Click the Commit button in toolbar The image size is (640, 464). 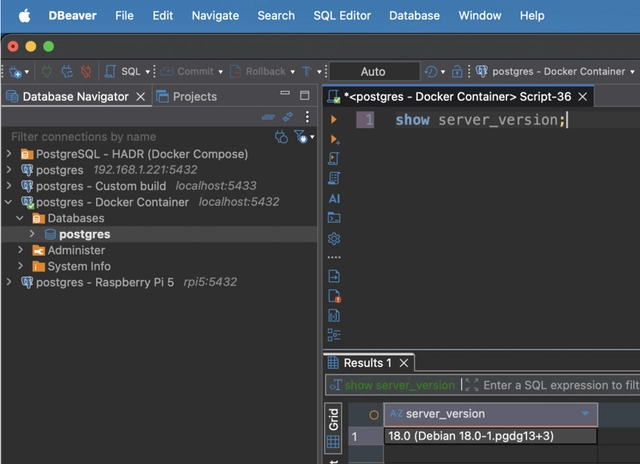click(x=188, y=72)
